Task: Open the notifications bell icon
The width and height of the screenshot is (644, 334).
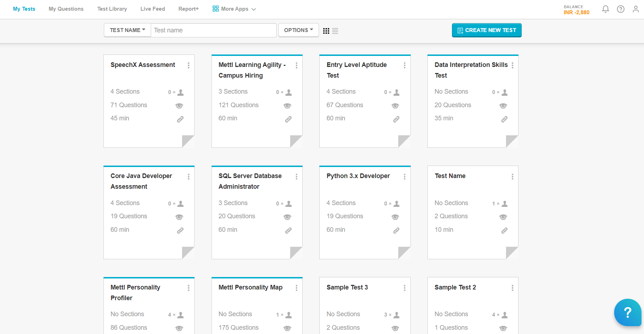Action: tap(605, 9)
